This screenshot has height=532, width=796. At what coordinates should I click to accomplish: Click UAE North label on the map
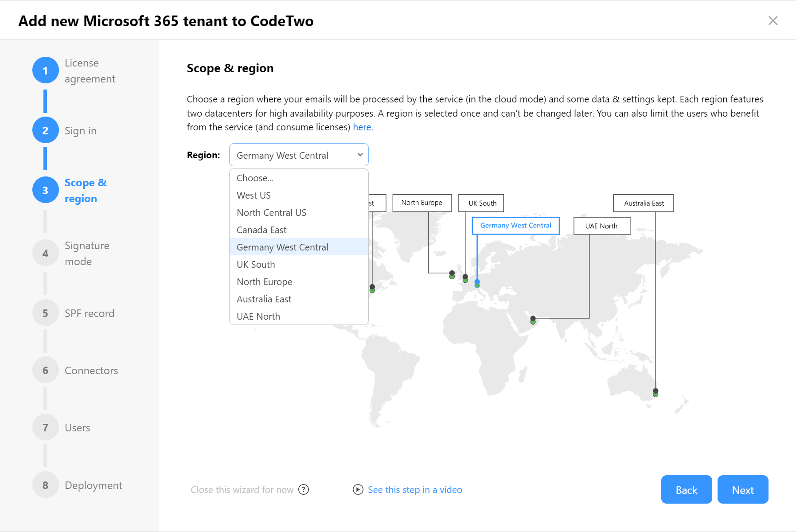(x=602, y=226)
